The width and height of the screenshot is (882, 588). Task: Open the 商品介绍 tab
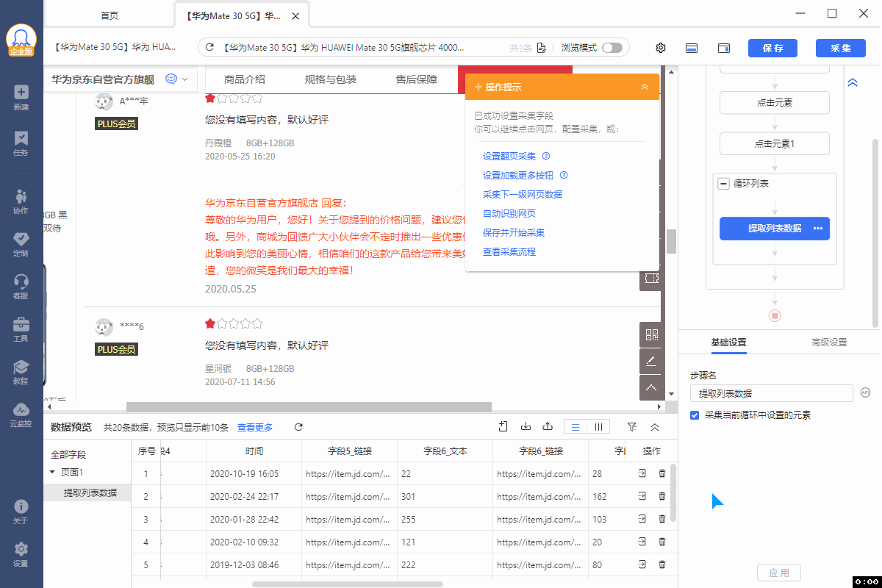coord(245,79)
